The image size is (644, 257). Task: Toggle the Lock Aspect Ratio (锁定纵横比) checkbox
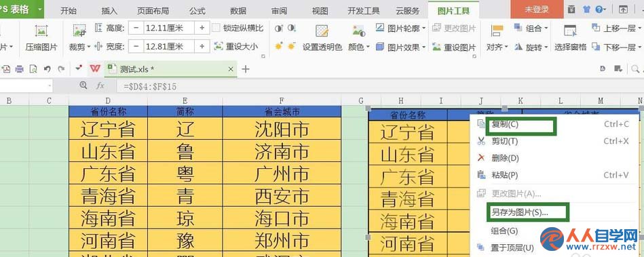click(216, 28)
